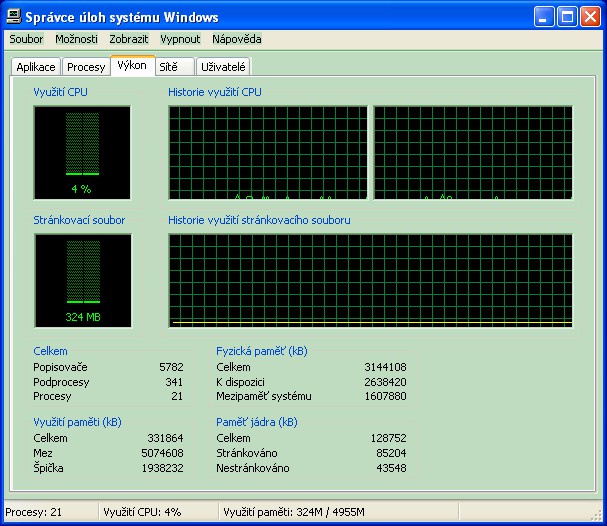Click the right CPU history graph
The image size is (607, 526).
472,153
